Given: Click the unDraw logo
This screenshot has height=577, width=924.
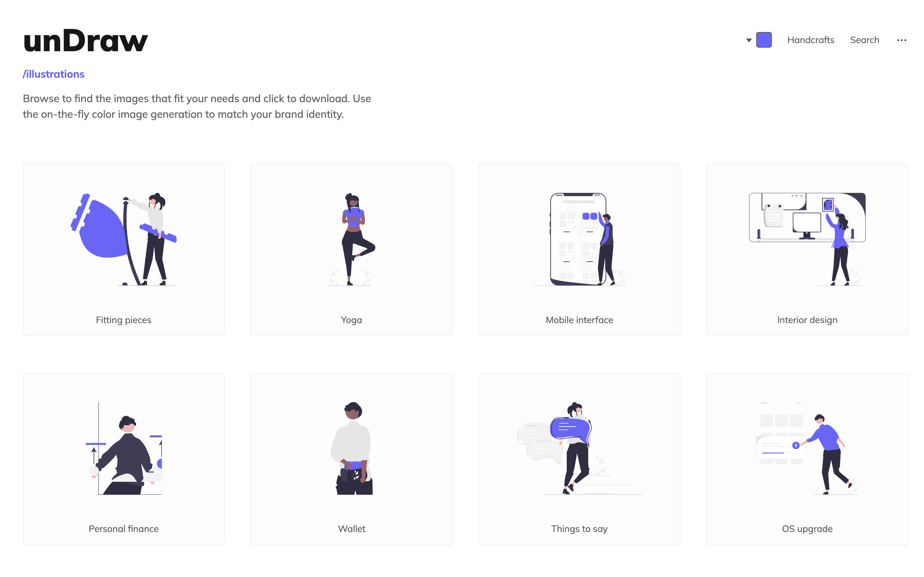Looking at the screenshot, I should (x=86, y=40).
